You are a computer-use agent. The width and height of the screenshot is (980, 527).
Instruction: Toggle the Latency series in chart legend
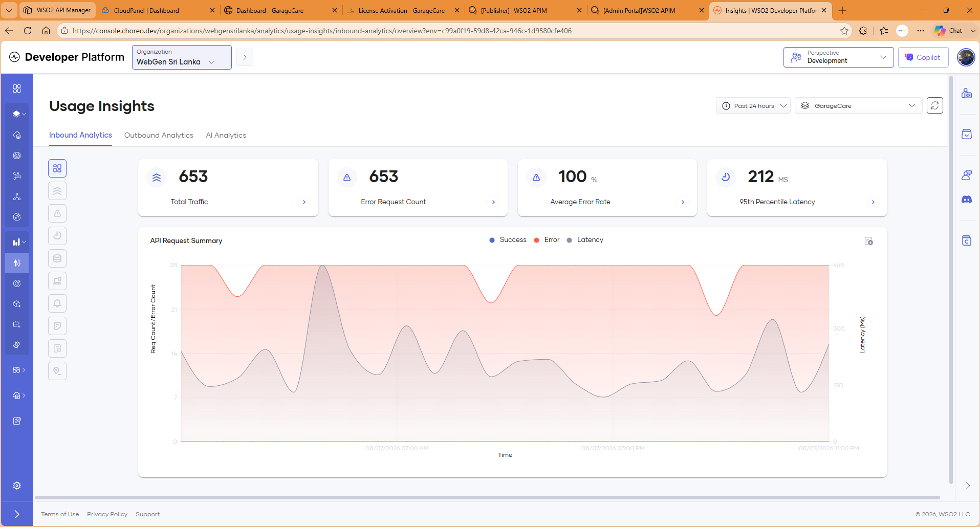(585, 240)
